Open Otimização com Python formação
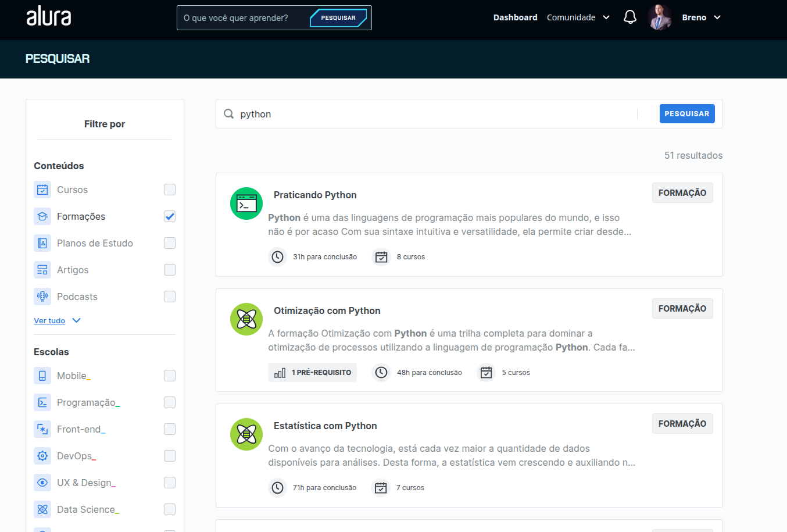This screenshot has width=787, height=532. 327,310
